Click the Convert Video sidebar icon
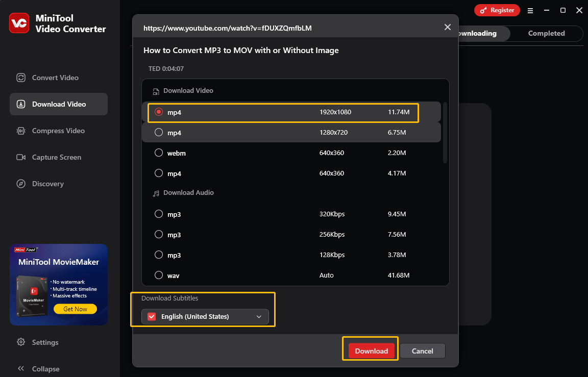The image size is (588, 377). 21,78
